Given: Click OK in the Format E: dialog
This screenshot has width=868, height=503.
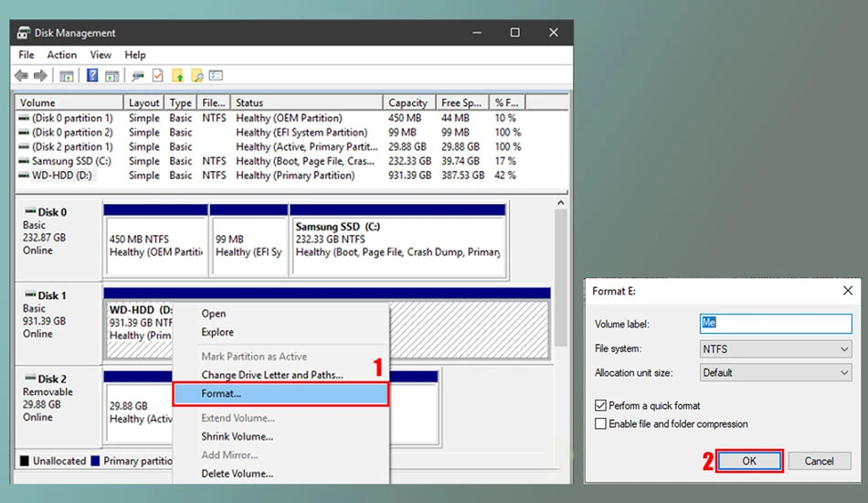Looking at the screenshot, I should click(x=749, y=461).
